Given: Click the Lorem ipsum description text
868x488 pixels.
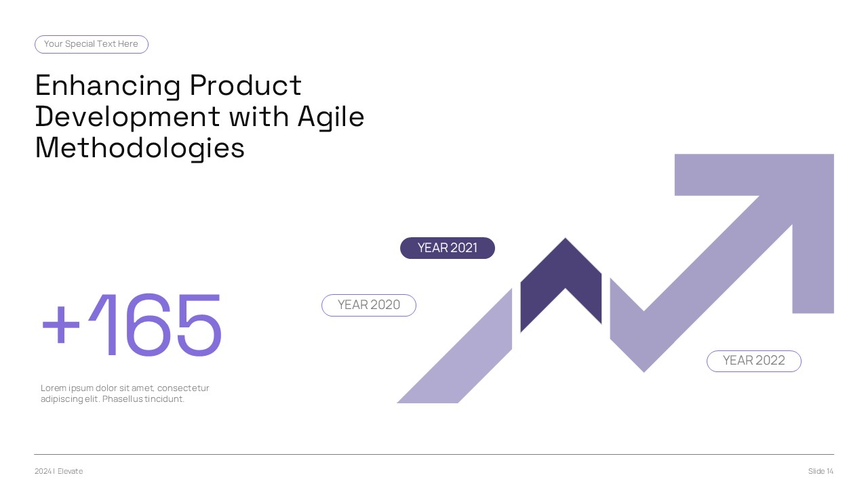Looking at the screenshot, I should point(125,388).
